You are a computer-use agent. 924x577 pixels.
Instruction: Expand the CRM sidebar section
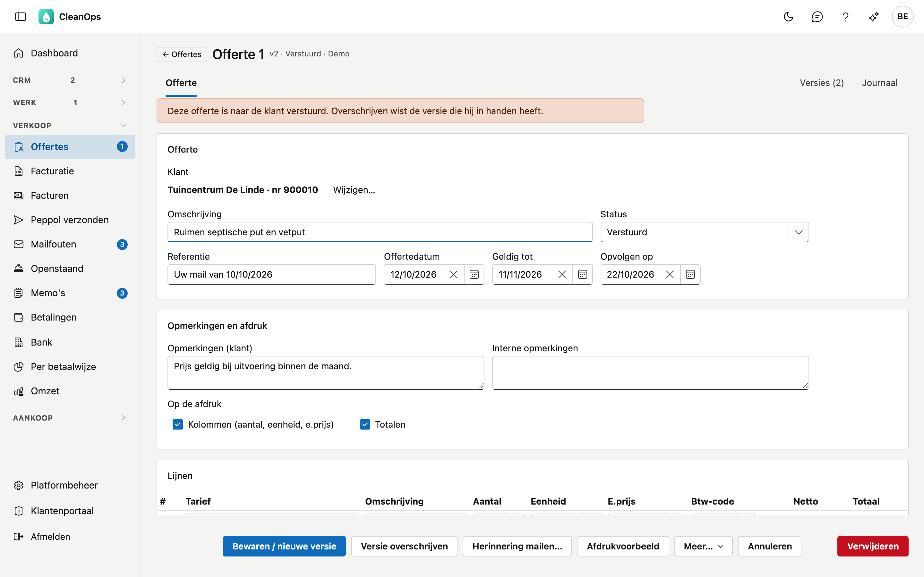click(x=70, y=80)
